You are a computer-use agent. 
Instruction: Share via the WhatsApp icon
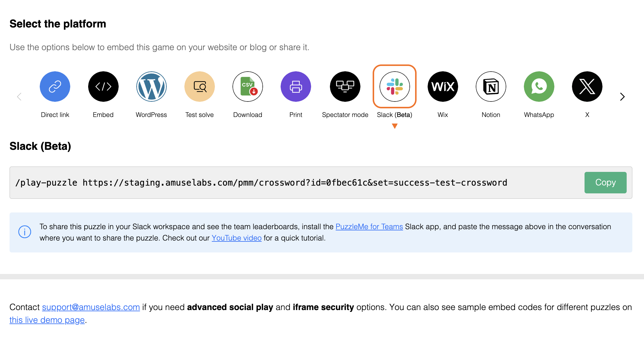coord(539,87)
